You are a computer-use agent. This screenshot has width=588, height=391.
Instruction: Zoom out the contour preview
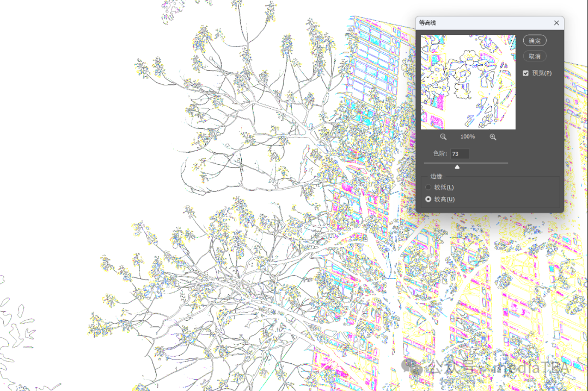point(443,136)
